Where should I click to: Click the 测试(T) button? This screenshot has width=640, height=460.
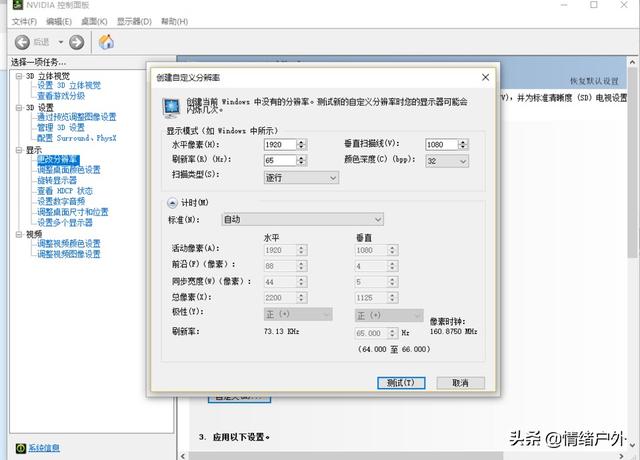point(401,383)
